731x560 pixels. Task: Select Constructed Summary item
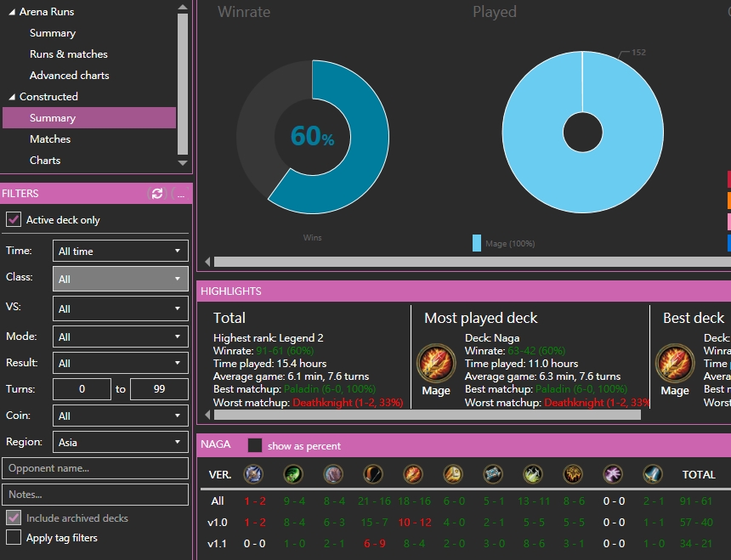(89, 118)
